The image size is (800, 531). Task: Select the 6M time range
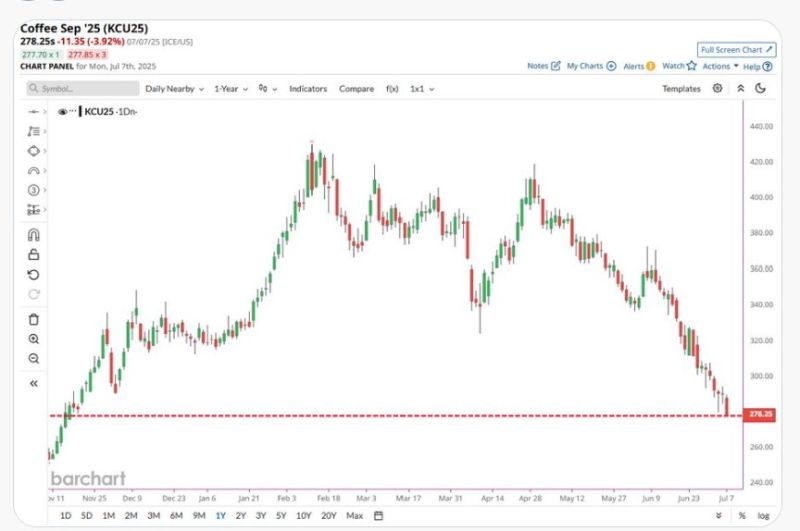click(176, 516)
